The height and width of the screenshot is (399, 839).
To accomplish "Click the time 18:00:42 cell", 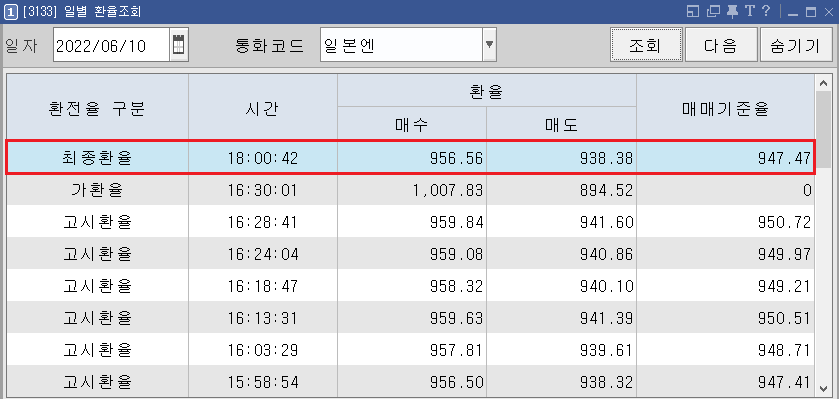I will pos(263,158).
